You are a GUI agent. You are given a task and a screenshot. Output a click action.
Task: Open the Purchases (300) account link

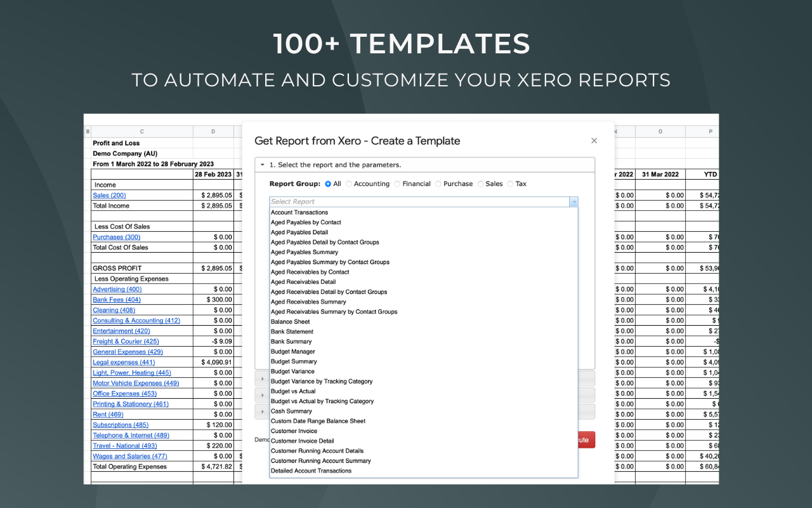[x=117, y=237]
